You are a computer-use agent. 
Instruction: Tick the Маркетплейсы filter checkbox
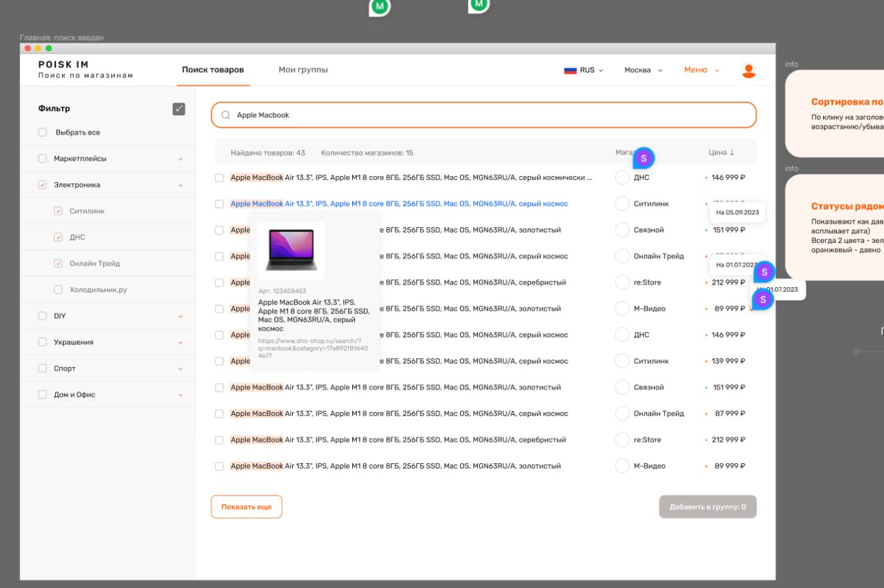pyautogui.click(x=42, y=159)
